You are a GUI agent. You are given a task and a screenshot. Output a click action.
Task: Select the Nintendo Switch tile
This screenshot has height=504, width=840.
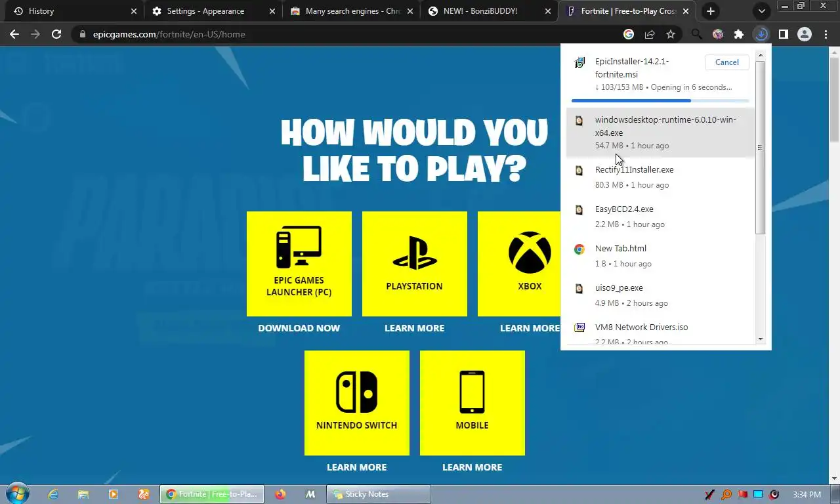pos(357,403)
